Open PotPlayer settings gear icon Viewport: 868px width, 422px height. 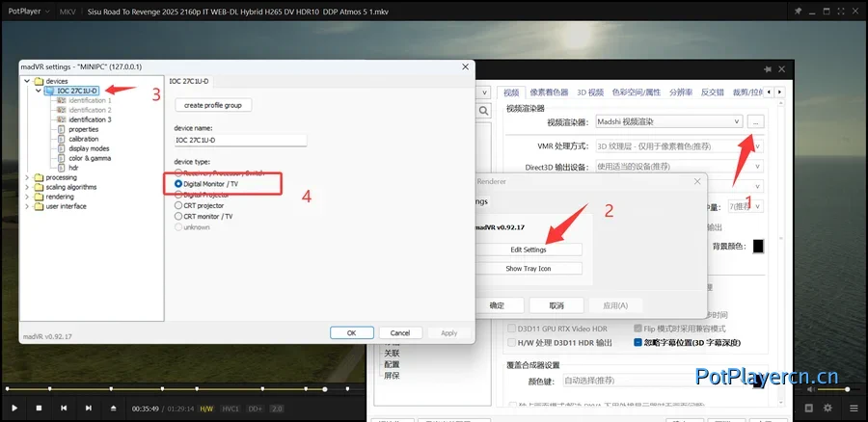click(x=827, y=409)
